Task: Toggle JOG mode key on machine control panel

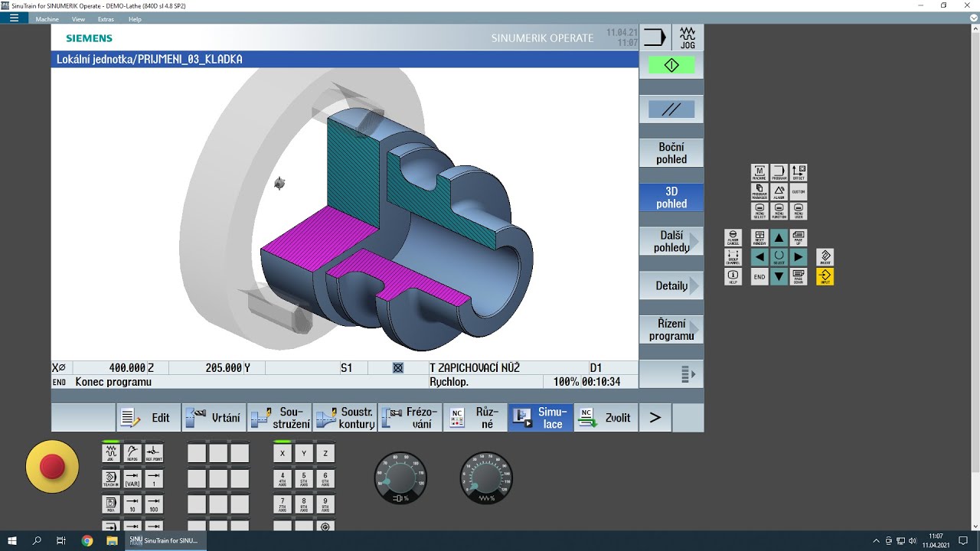Action: tap(111, 453)
